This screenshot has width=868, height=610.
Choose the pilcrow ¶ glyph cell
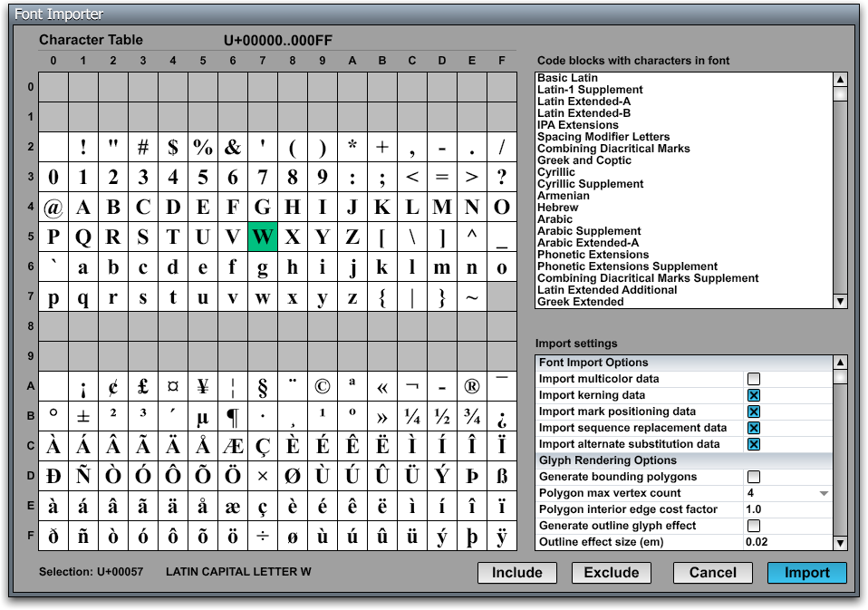233,416
